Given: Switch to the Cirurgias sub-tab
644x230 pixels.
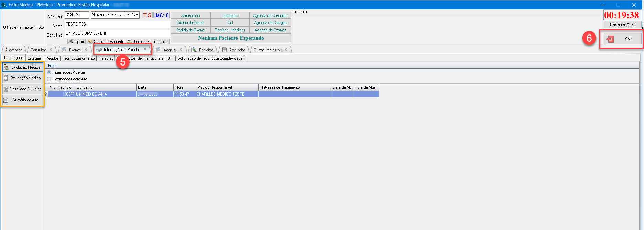Looking at the screenshot, I should click(x=34, y=58).
